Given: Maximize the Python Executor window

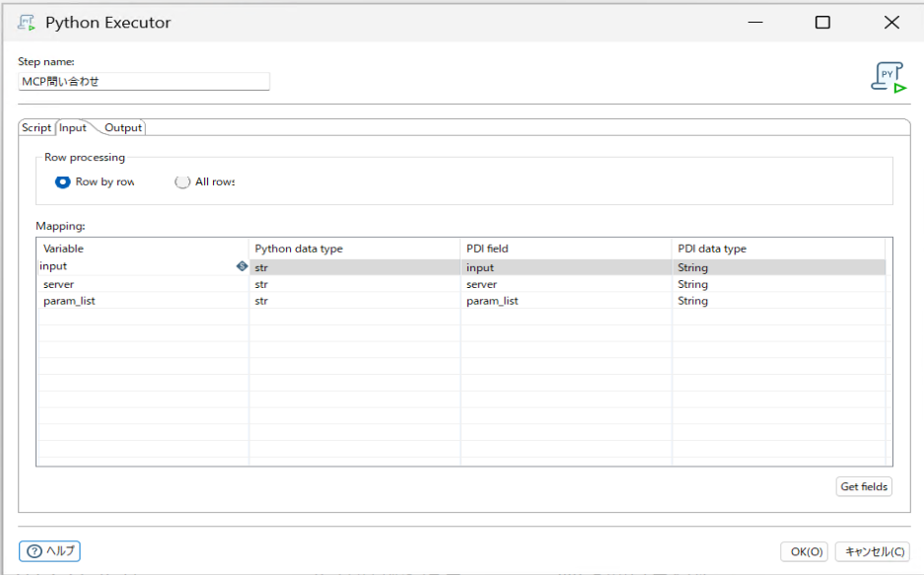Looking at the screenshot, I should click(x=822, y=23).
